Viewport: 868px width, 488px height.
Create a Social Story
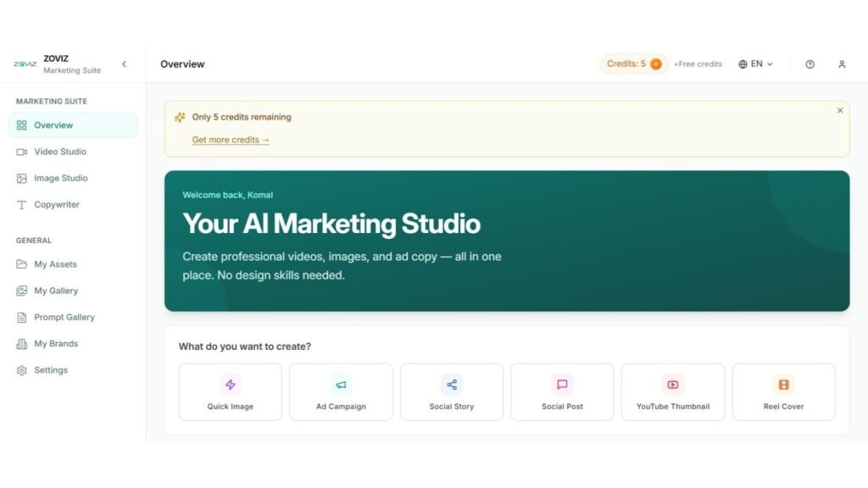pos(452,391)
